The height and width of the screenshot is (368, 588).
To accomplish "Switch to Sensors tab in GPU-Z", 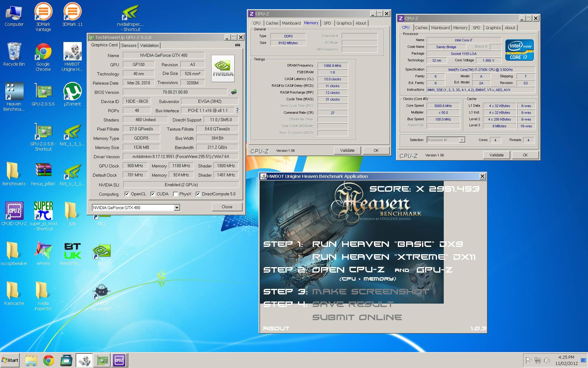I will click(x=129, y=45).
